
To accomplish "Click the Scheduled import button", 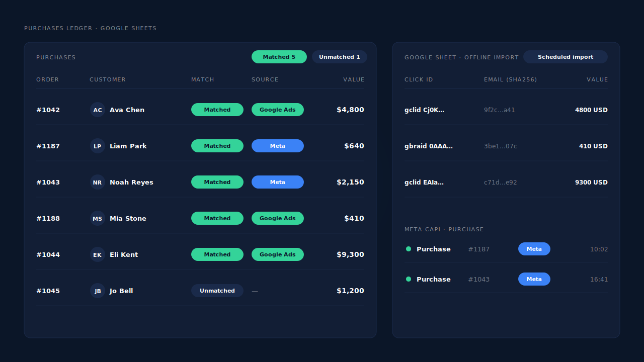I will pos(566,57).
